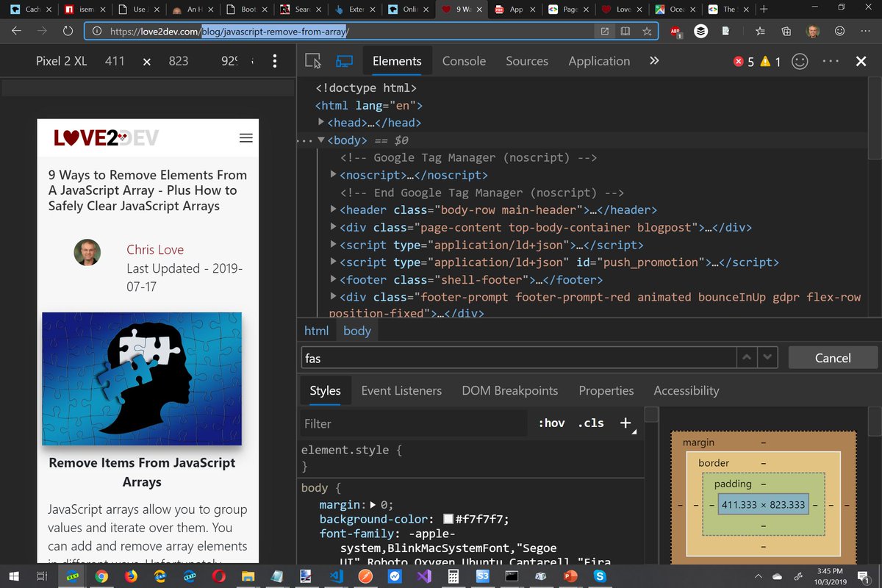This screenshot has height=588, width=882.
Task: Toggle the :hov element state panel
Action: tap(551, 423)
